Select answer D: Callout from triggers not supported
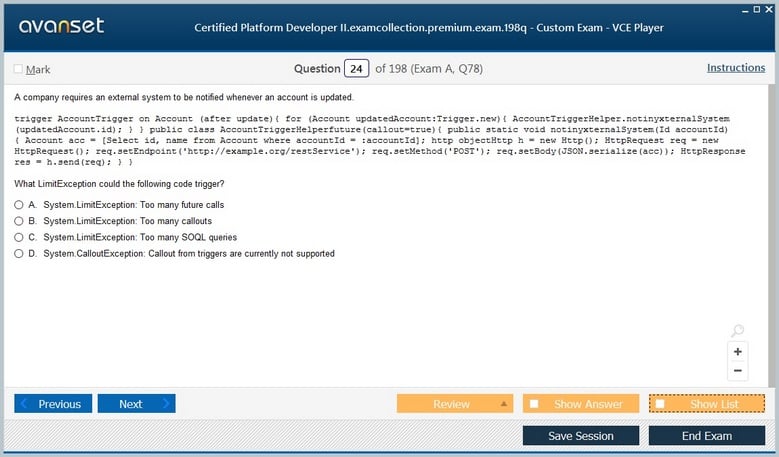This screenshot has height=457, width=779. coord(19,254)
